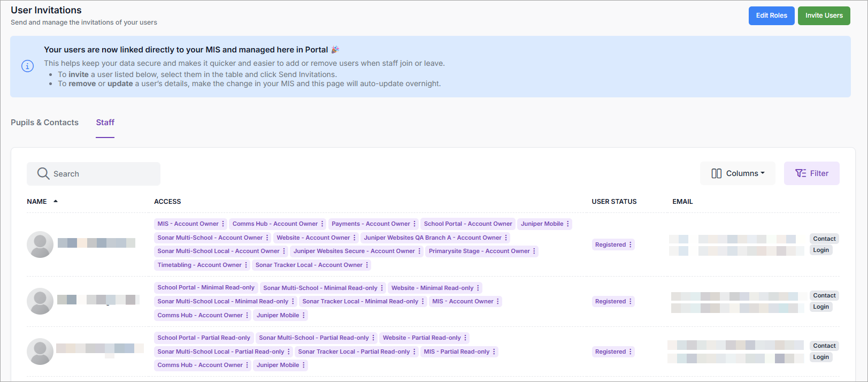This screenshot has height=382, width=868.
Task: Expand third row's Registered status menu
Action: tap(631, 352)
